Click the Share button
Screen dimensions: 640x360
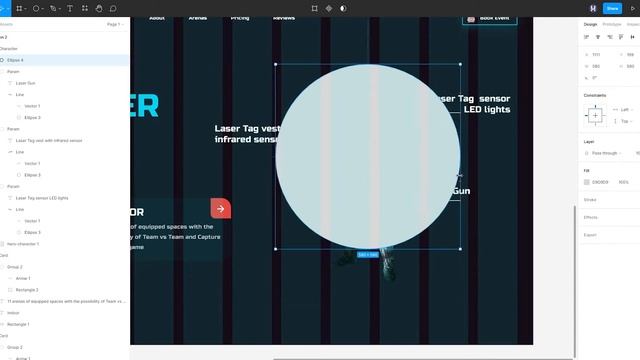612,8
